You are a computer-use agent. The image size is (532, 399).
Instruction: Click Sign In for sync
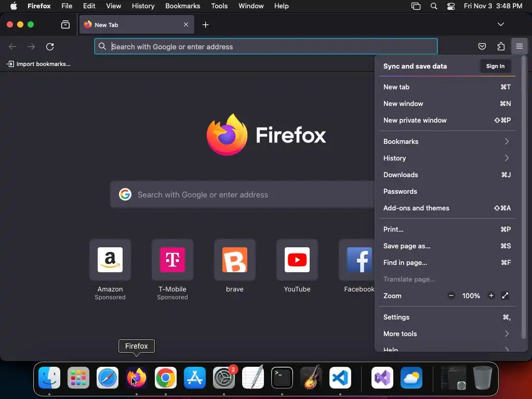tap(495, 66)
